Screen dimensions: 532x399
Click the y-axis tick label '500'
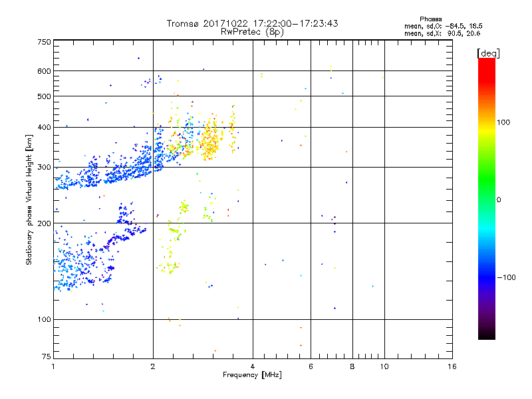pos(45,96)
